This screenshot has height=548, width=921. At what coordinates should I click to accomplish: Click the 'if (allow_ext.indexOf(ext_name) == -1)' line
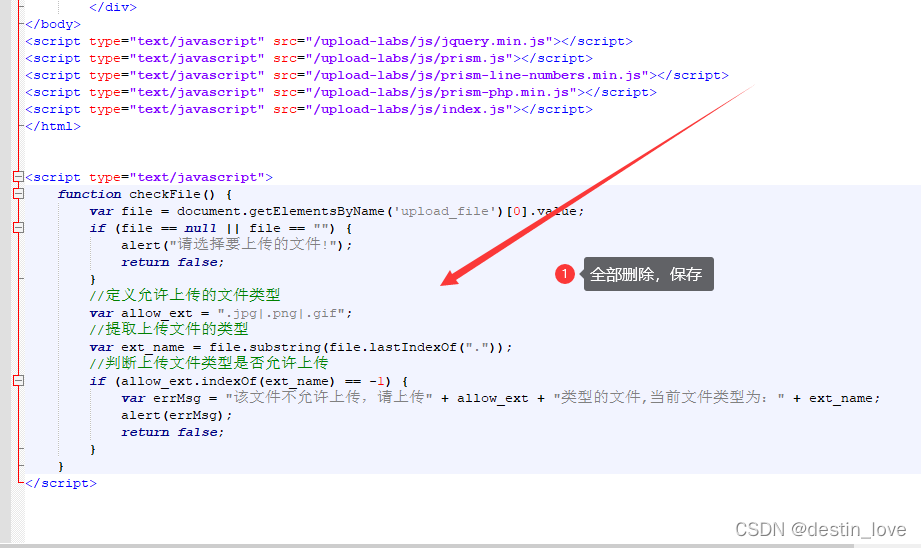tap(249, 381)
